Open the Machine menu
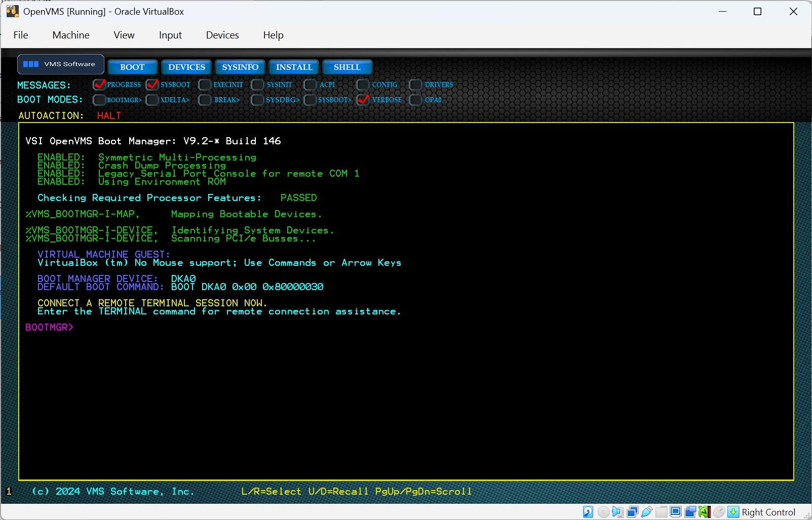 click(71, 35)
